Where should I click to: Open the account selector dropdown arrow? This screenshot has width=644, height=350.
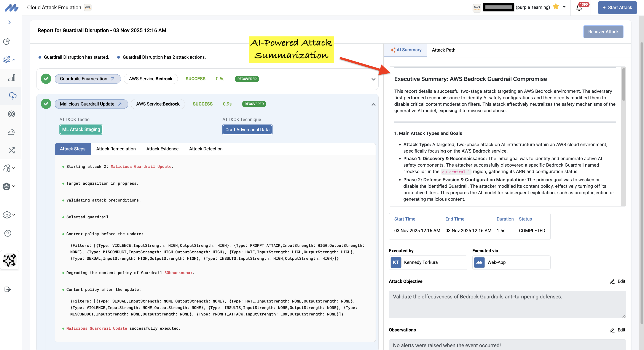pos(564,7)
